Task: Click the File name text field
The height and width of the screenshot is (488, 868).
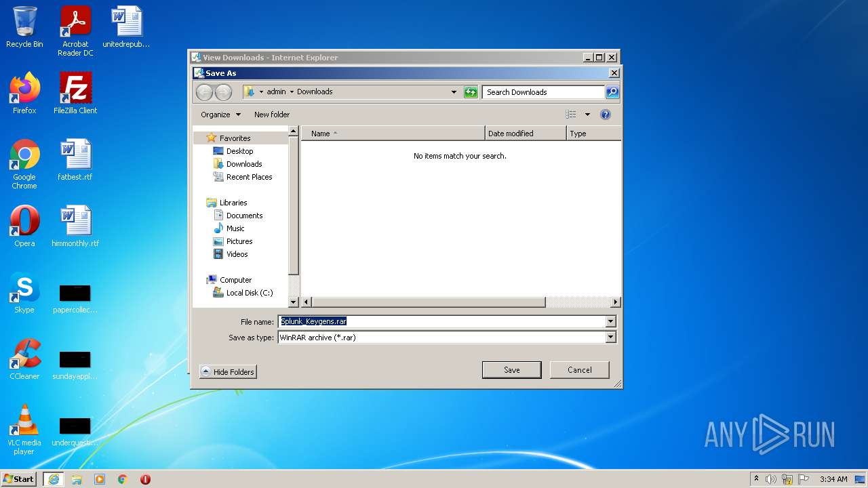Action: click(441, 322)
